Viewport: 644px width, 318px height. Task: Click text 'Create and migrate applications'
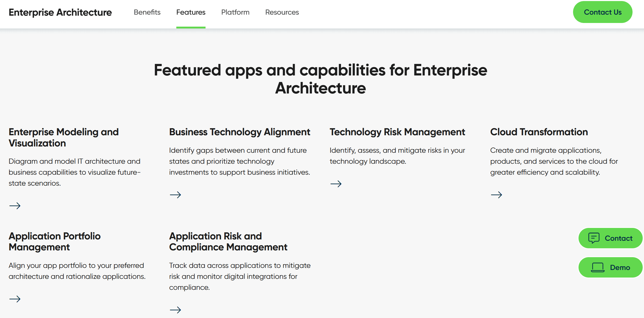pyautogui.click(x=546, y=150)
